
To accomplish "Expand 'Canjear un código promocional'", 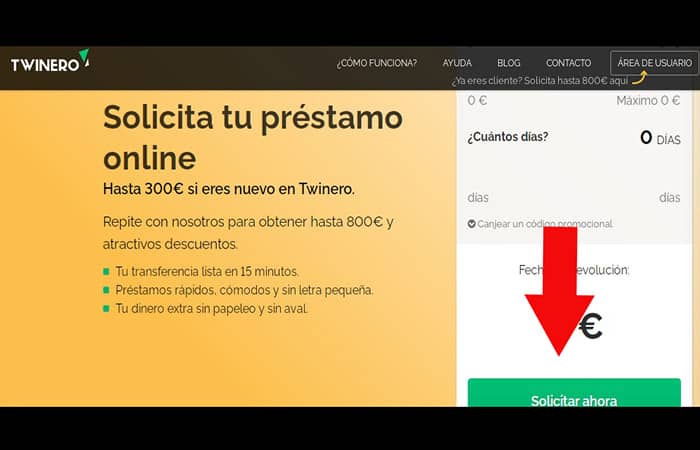I will pos(540,224).
